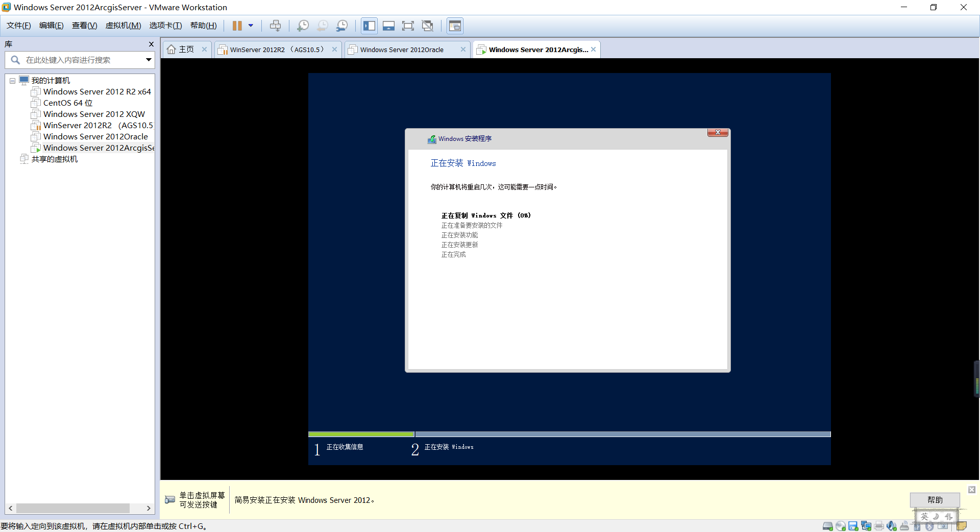Select 共享的虚拟机 in the library

pyautogui.click(x=54, y=159)
